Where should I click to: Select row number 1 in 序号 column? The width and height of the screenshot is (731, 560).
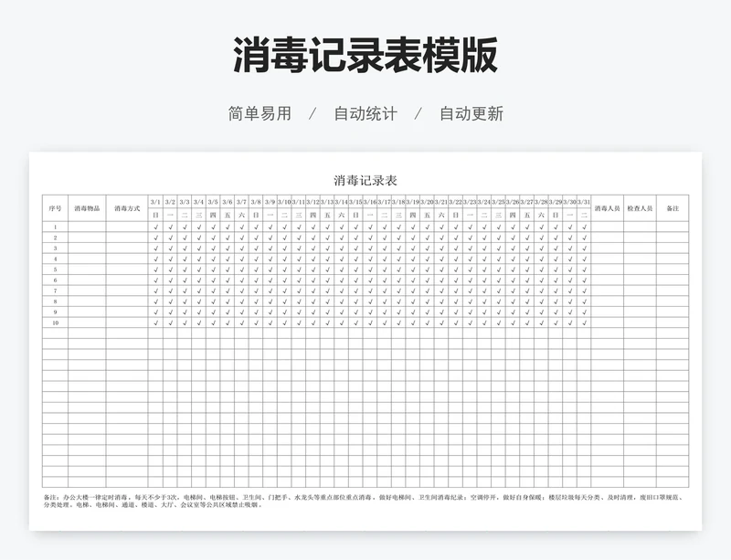pos(55,227)
